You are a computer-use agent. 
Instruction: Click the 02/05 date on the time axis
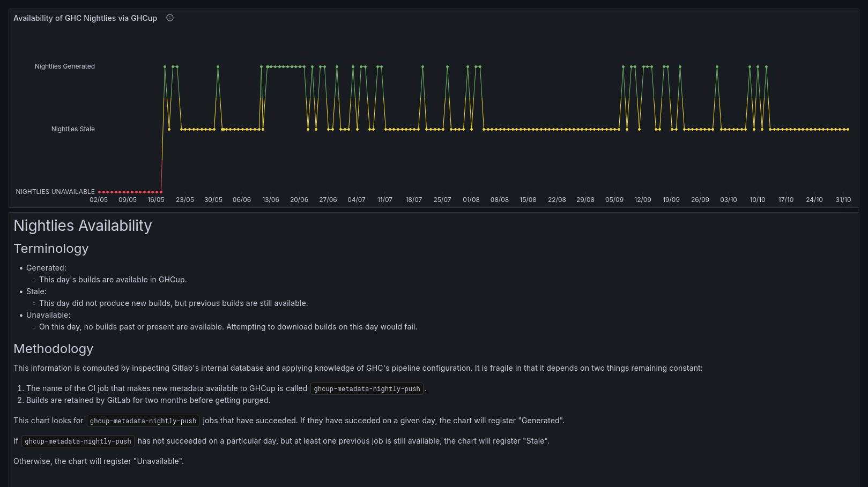(x=99, y=200)
